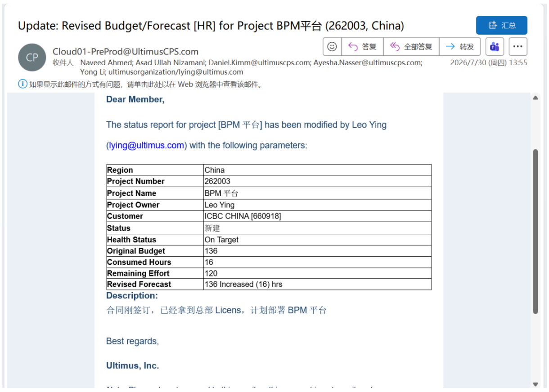
Task: Click the Status value 新建
Action: pyautogui.click(x=317, y=228)
